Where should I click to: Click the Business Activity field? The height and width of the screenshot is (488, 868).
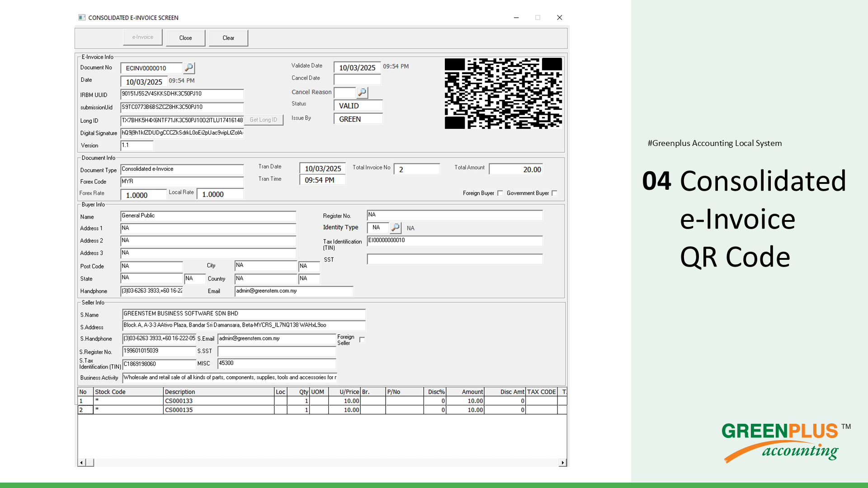(x=230, y=378)
